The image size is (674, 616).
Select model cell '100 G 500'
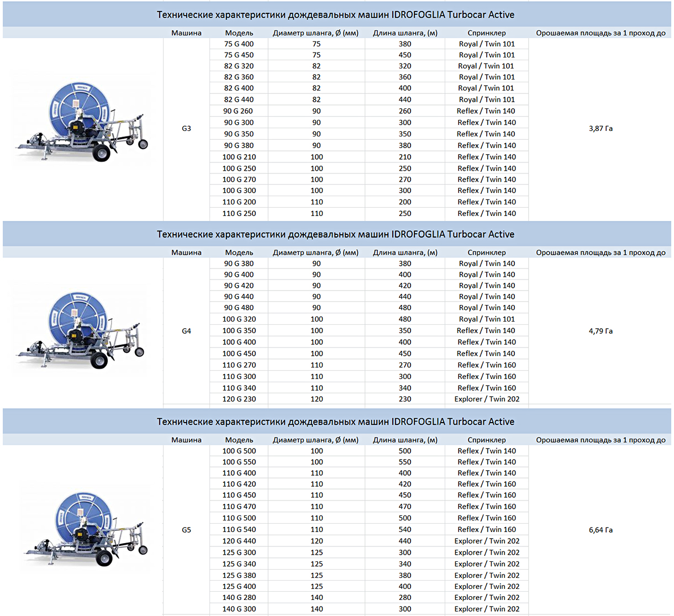coord(239,451)
